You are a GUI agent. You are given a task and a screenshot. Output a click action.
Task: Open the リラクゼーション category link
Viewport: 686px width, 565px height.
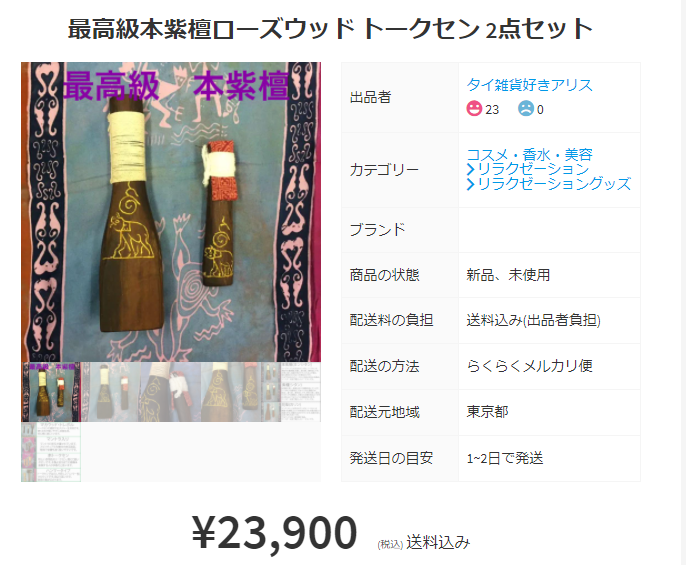[x=533, y=169]
